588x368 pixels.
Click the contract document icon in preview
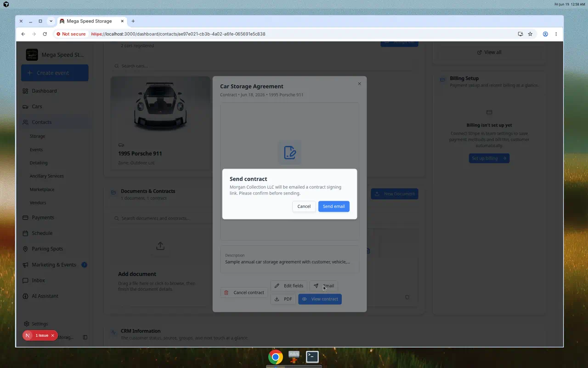pyautogui.click(x=289, y=152)
